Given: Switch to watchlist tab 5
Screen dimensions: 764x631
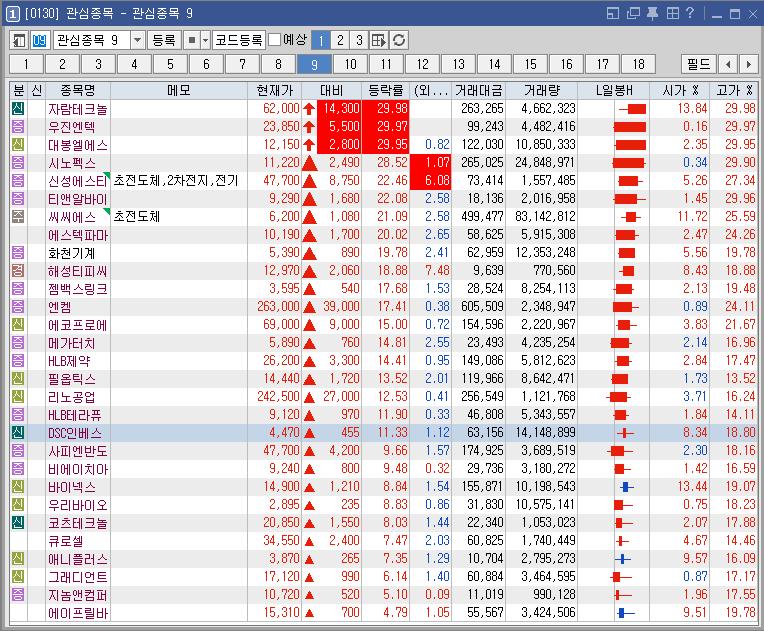Looking at the screenshot, I should tap(170, 64).
